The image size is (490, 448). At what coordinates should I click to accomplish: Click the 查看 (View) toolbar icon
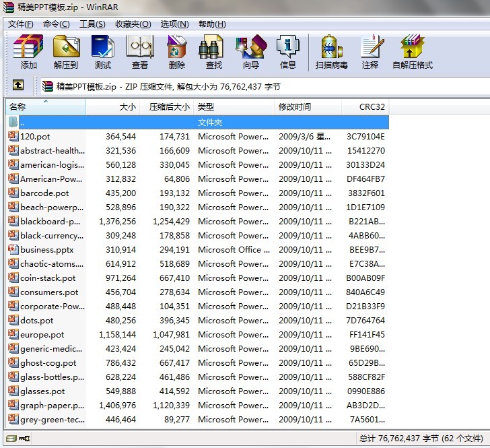pos(140,46)
